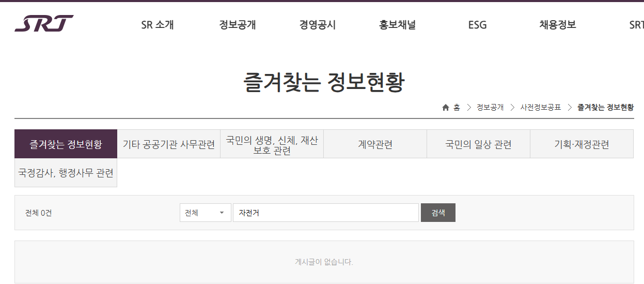Viewport: 644px width, 284px height.
Task: Open the 경영공시 menu
Action: click(x=318, y=25)
